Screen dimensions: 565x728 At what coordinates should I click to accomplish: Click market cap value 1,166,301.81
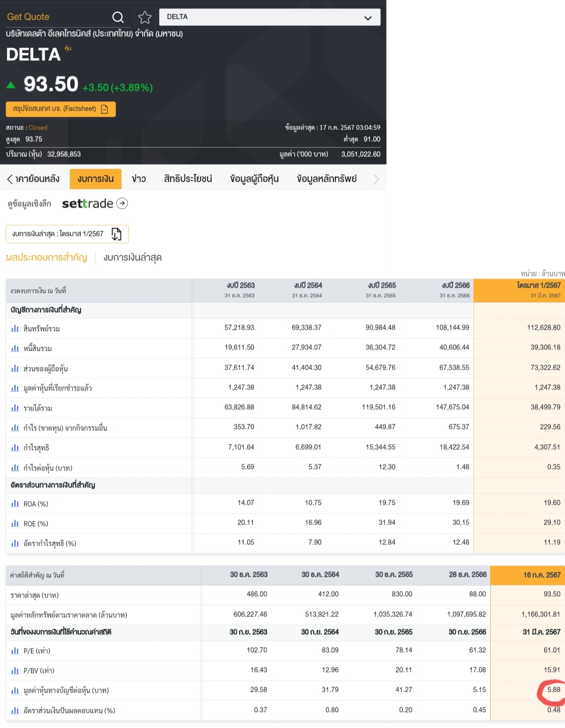[541, 615]
